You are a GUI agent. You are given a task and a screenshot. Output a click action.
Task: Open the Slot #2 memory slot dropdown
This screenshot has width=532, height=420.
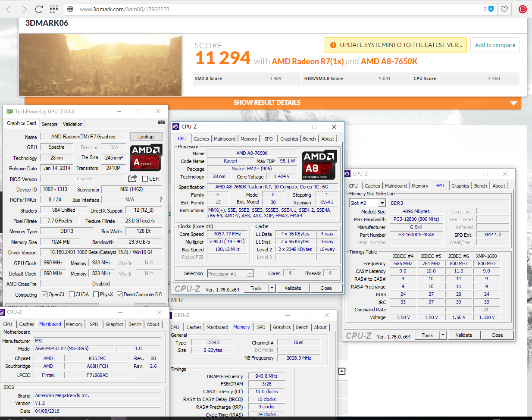pos(382,203)
